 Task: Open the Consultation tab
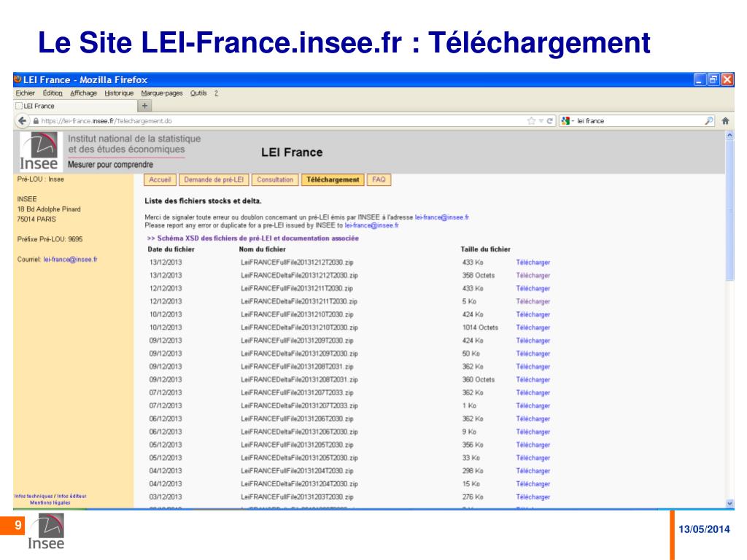point(275,179)
